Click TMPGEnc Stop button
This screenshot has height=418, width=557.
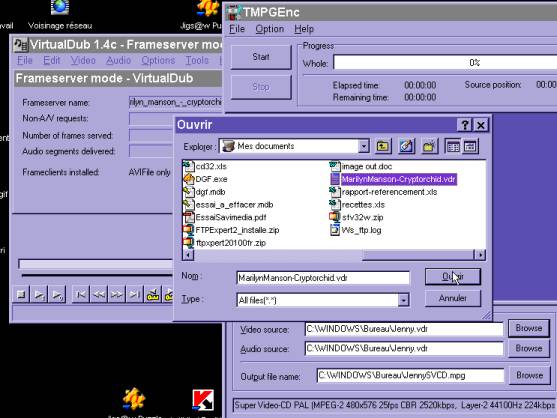pyautogui.click(x=261, y=87)
